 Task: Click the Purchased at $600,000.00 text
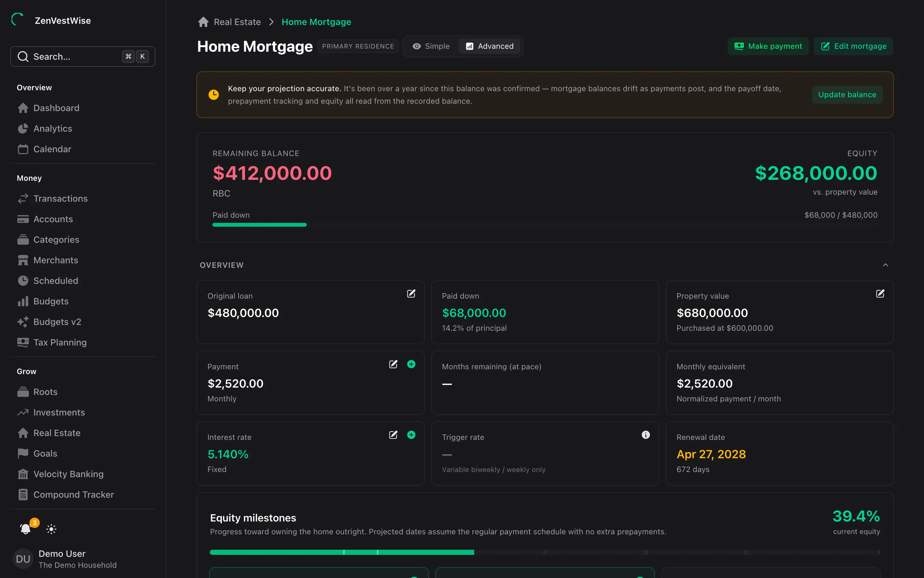(x=725, y=328)
